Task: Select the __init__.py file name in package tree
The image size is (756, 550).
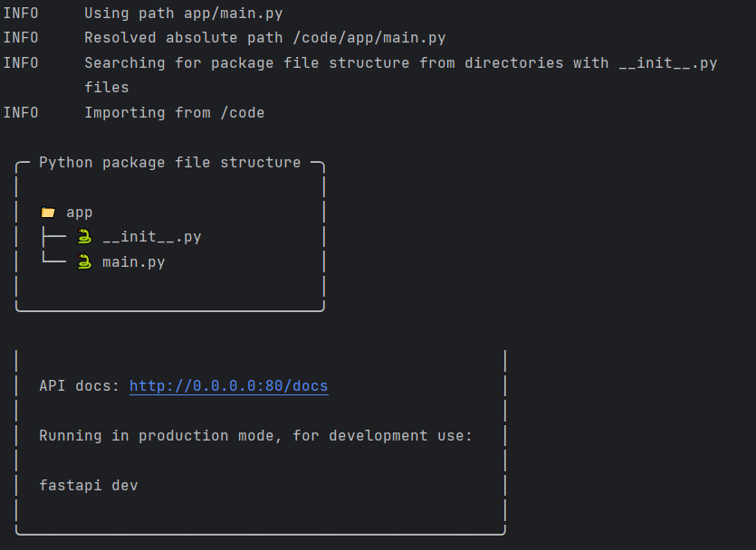Action: tap(151, 237)
